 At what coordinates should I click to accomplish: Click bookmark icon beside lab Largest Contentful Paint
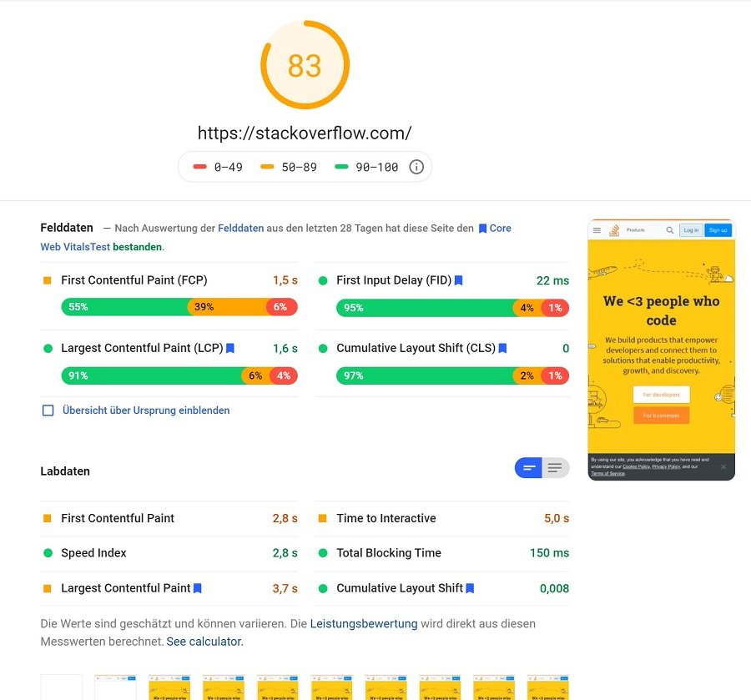coord(197,588)
